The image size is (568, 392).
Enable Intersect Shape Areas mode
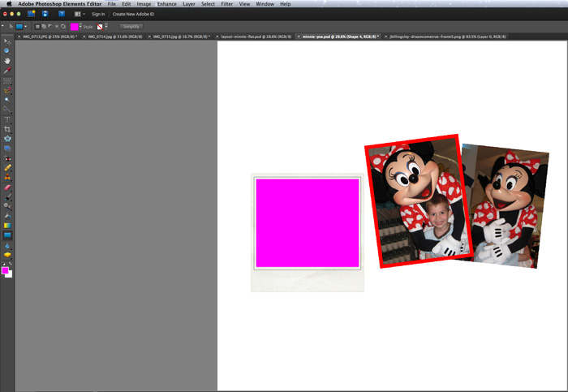point(57,27)
